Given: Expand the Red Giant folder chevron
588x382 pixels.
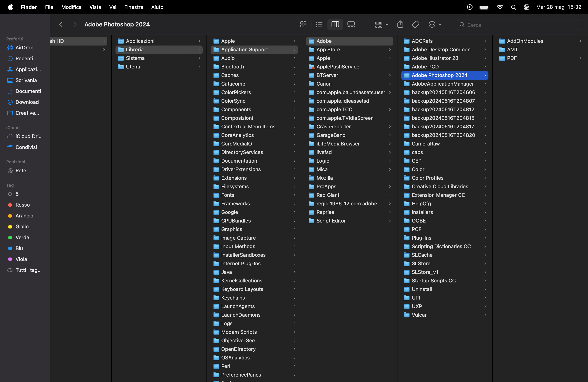Looking at the screenshot, I should click(x=390, y=195).
